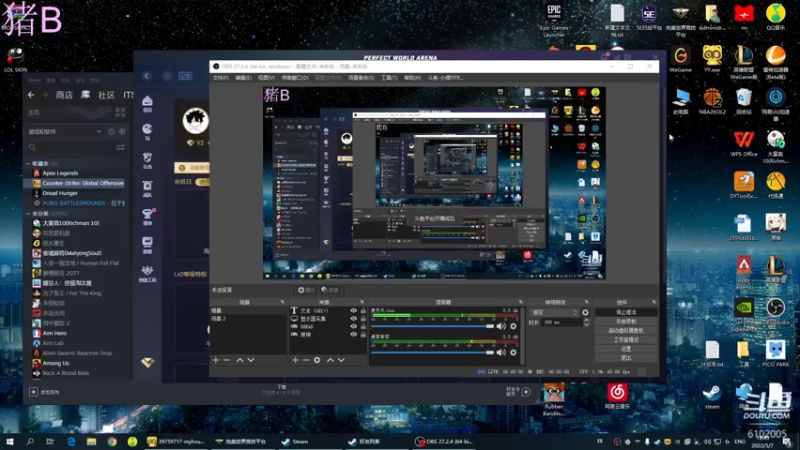Viewport: 800px width, 450px height.
Task: Click 开始录制 start recording button
Action: (x=626, y=321)
